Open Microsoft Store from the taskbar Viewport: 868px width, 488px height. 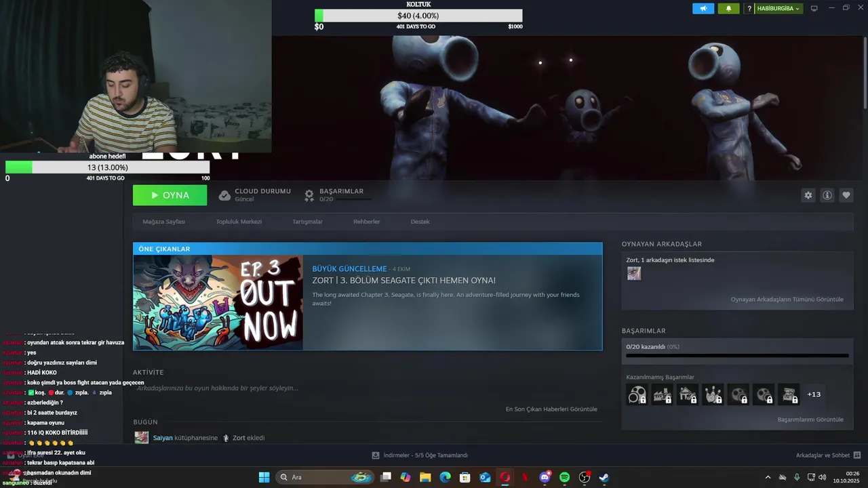coord(465,477)
